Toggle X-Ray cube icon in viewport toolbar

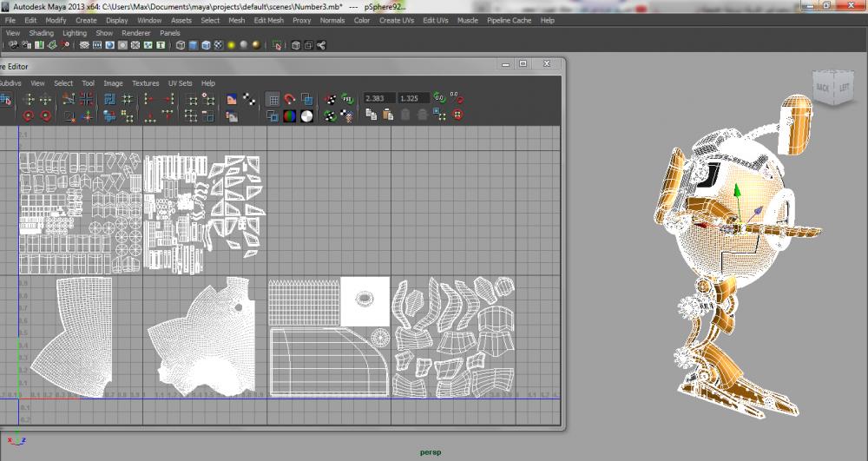click(296, 45)
